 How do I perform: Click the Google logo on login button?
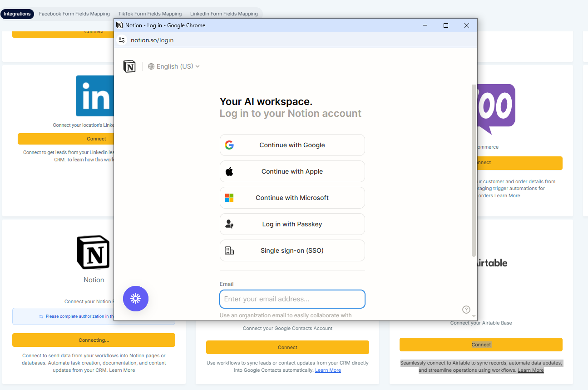(229, 145)
